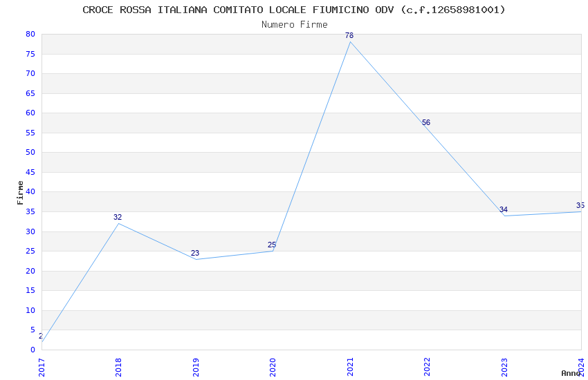
Task: Click the data point labeled 56
Action: coord(426,122)
